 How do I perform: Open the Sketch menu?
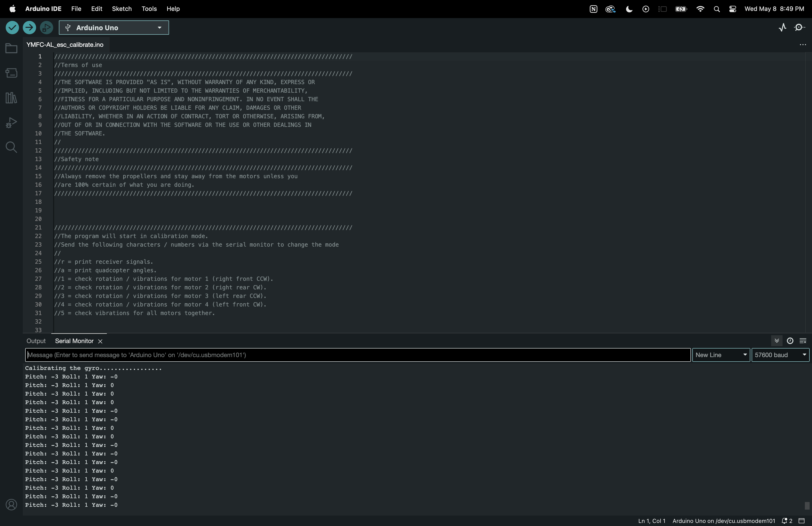pyautogui.click(x=122, y=9)
